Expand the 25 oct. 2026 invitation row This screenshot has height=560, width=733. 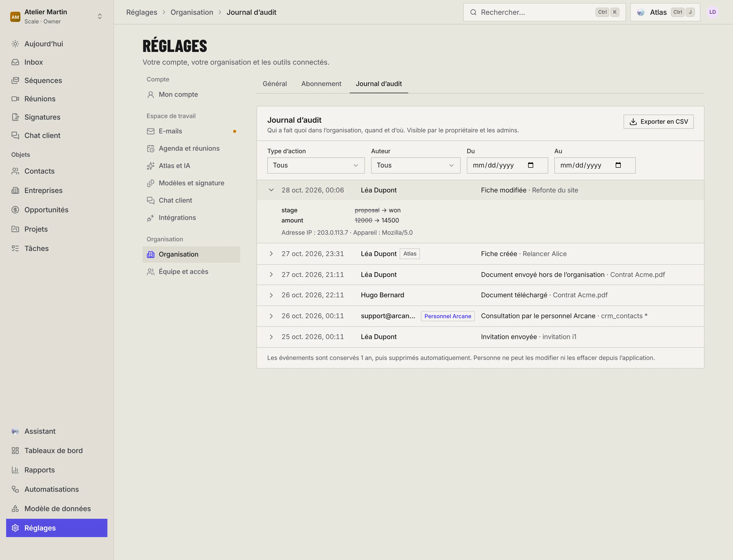pos(271,337)
